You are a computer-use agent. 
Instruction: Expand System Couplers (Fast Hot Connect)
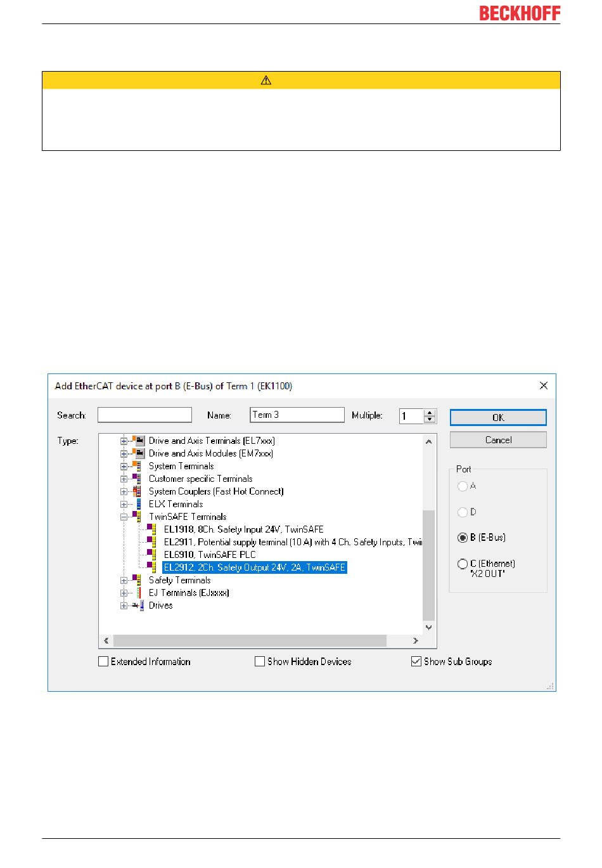124,491
